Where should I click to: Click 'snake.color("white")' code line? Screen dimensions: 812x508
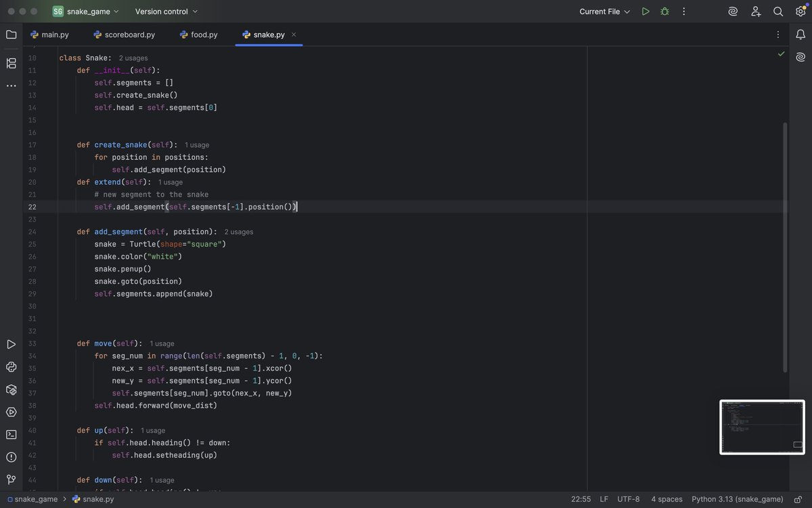coord(138,257)
